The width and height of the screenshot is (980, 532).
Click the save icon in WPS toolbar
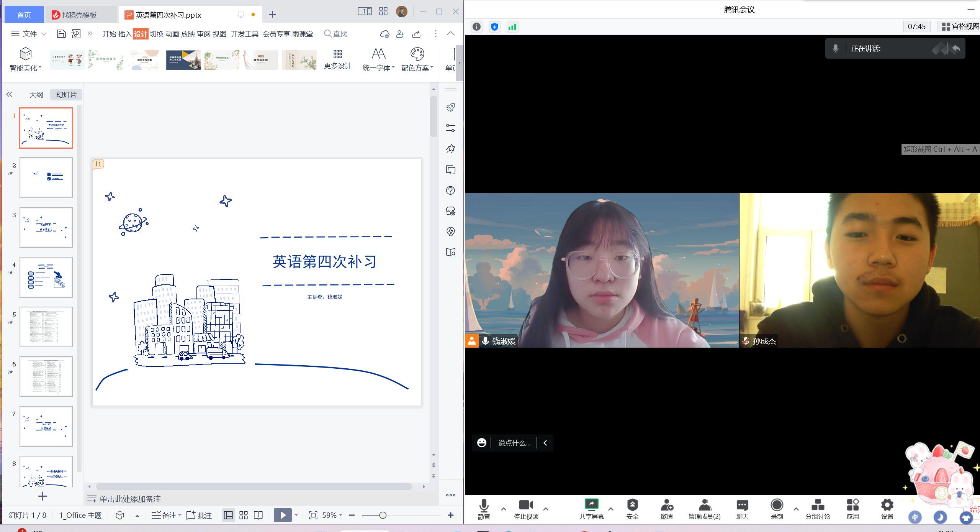pyautogui.click(x=61, y=34)
